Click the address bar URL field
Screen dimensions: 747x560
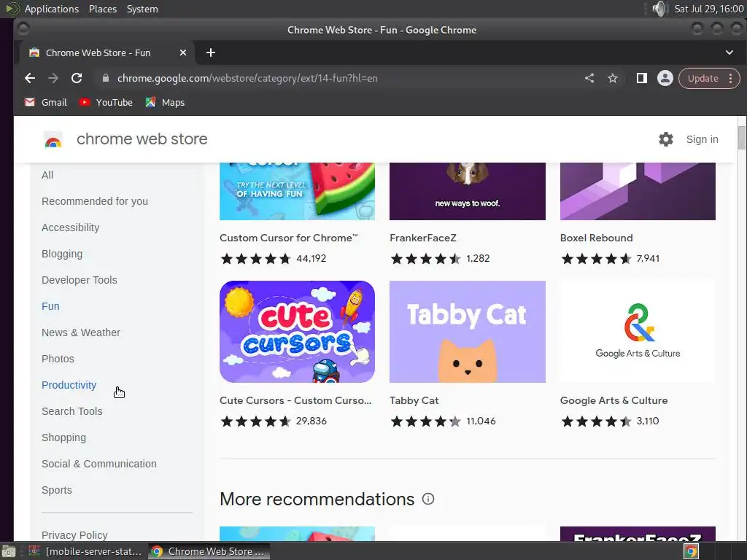tap(247, 78)
